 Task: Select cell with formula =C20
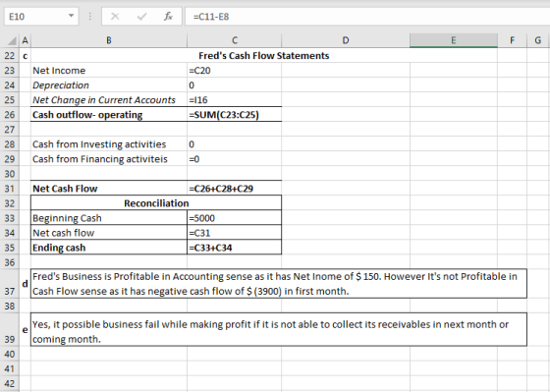coord(235,71)
